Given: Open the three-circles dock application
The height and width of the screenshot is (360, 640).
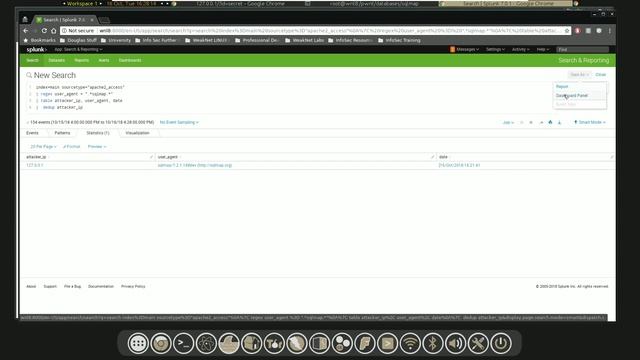Looking at the screenshot, I should (342, 343).
